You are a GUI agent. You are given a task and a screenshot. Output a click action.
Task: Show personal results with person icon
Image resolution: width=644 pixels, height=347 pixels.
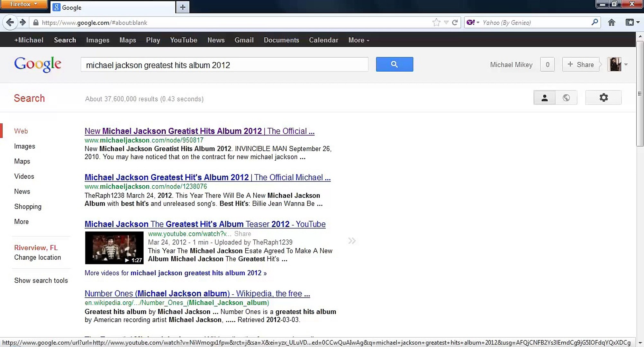[544, 98]
